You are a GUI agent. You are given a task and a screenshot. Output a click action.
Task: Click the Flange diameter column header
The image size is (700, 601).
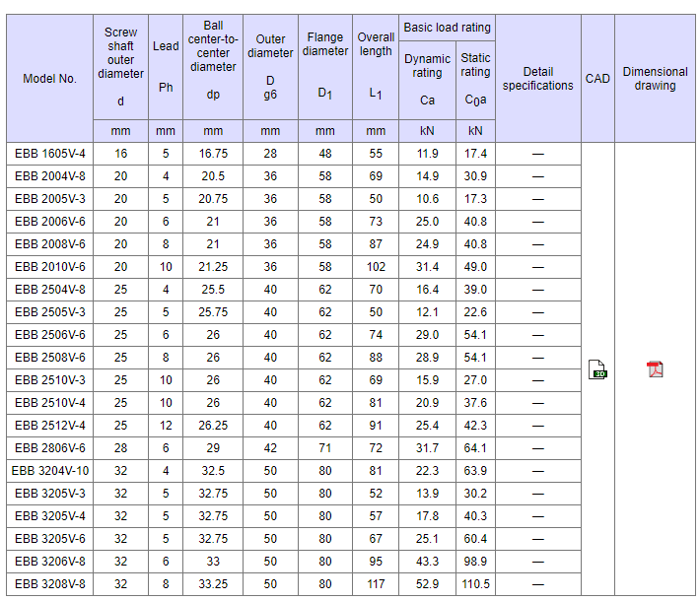[x=325, y=65]
